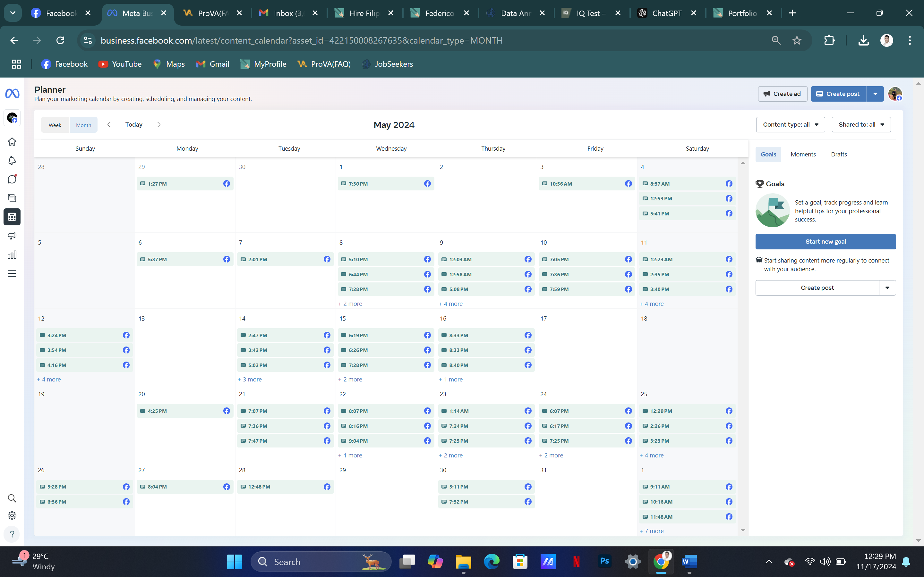The width and height of the screenshot is (924, 577).
Task: Open the Drafts tab
Action: point(838,154)
